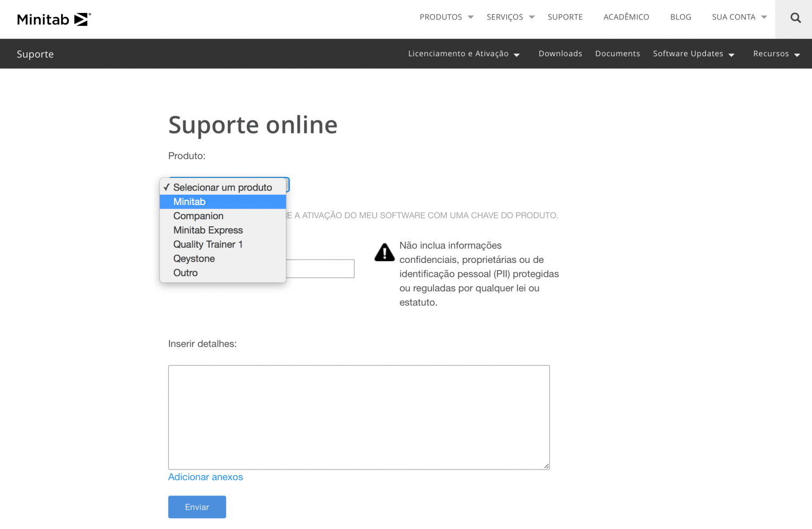Select Minitab Express option
812x529 pixels.
tap(222, 230)
